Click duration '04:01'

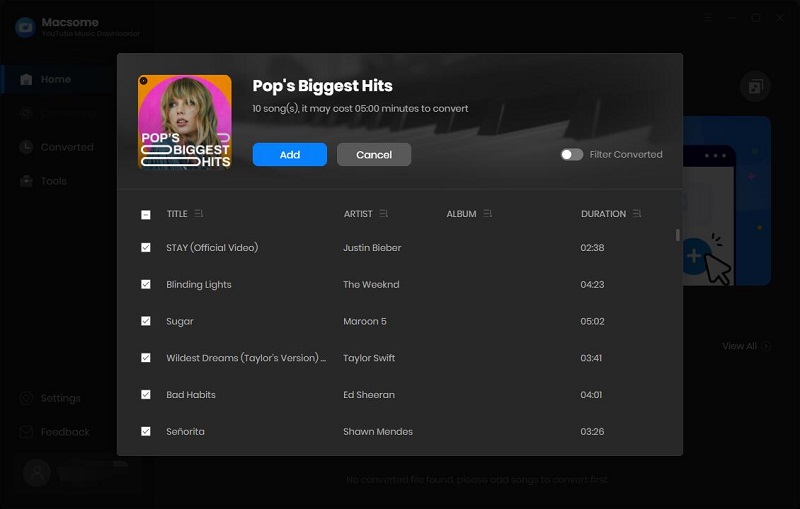click(x=591, y=395)
